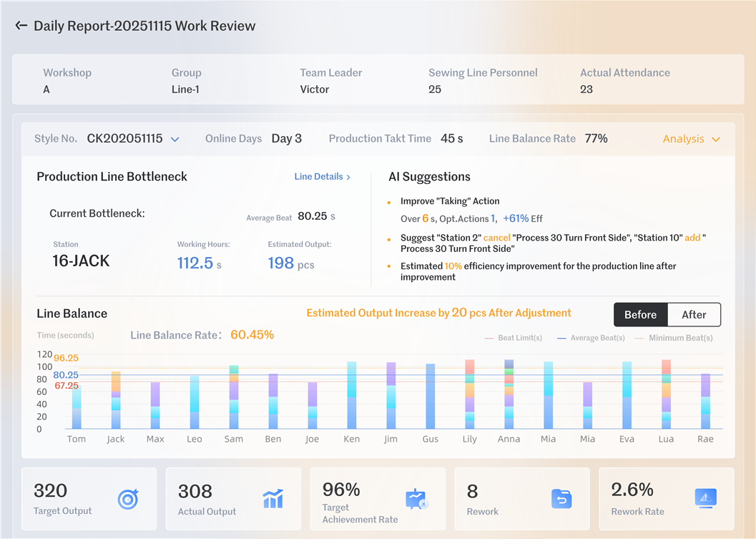Viewport: 756px width, 539px height.
Task: Expand the Analysis dropdown
Action: 690,139
